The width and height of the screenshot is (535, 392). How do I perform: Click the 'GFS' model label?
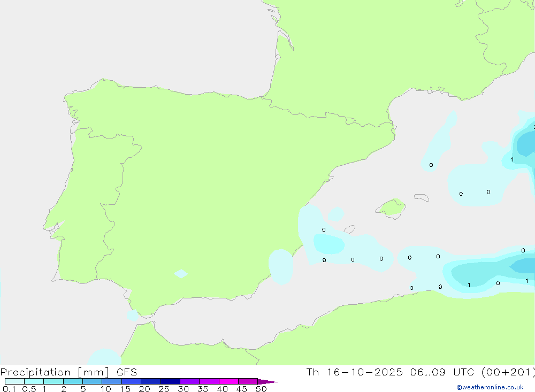(x=127, y=372)
